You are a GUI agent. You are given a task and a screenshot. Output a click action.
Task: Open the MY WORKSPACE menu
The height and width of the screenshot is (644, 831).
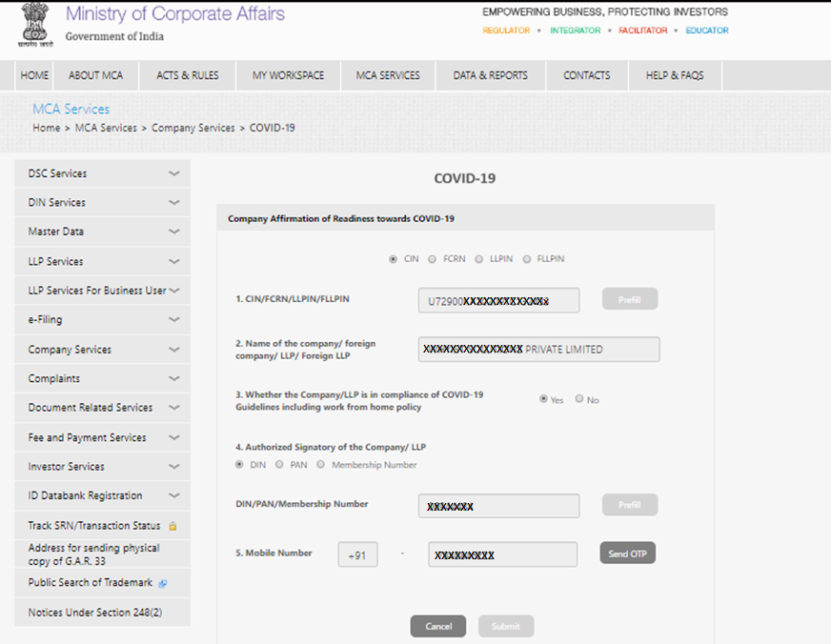click(x=289, y=75)
